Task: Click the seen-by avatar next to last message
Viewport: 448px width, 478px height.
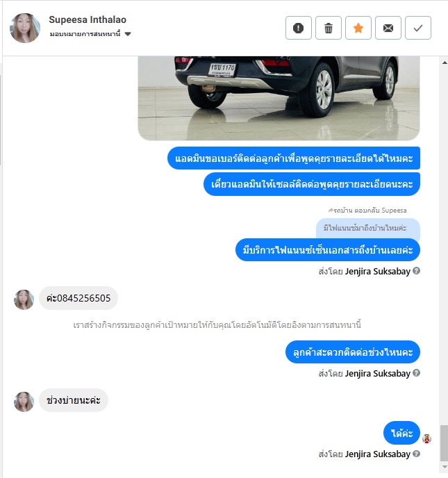Action: (x=426, y=438)
